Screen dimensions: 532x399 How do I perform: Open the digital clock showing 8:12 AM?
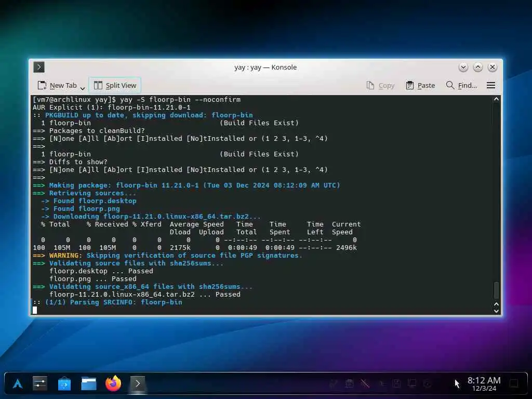(x=484, y=384)
